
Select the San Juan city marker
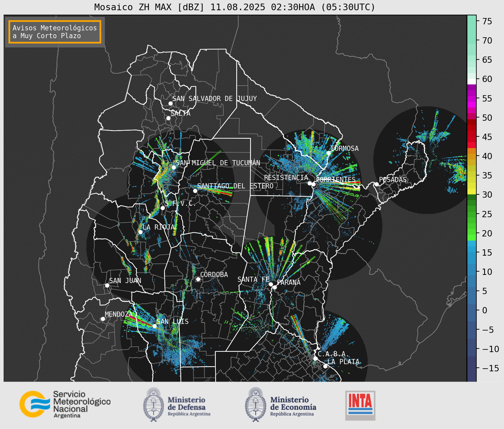107,285
